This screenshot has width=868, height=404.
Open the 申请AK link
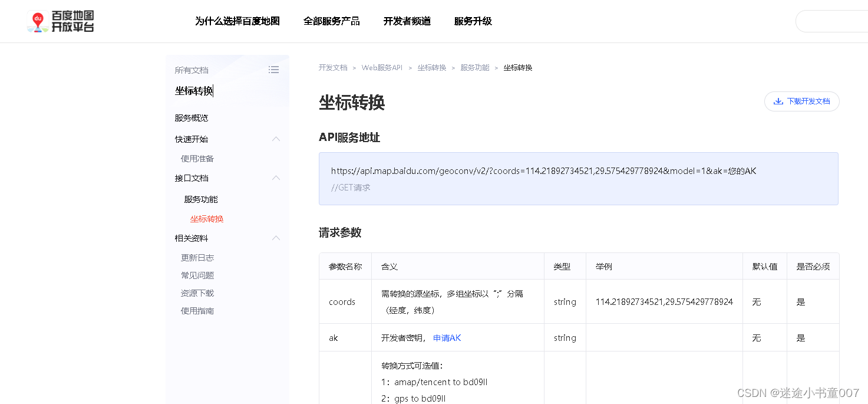pos(447,338)
